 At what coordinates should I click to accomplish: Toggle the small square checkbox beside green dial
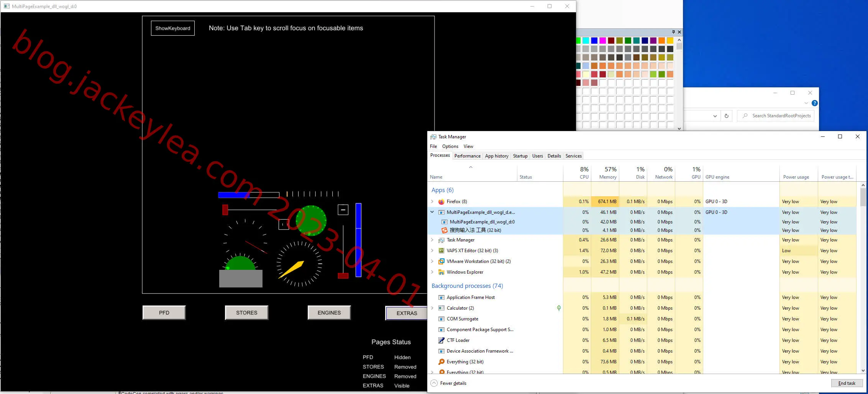coord(284,225)
